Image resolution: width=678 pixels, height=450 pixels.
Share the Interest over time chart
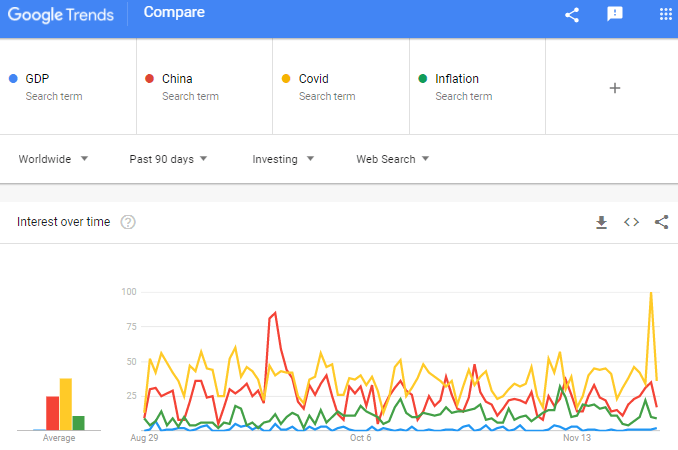[661, 222]
